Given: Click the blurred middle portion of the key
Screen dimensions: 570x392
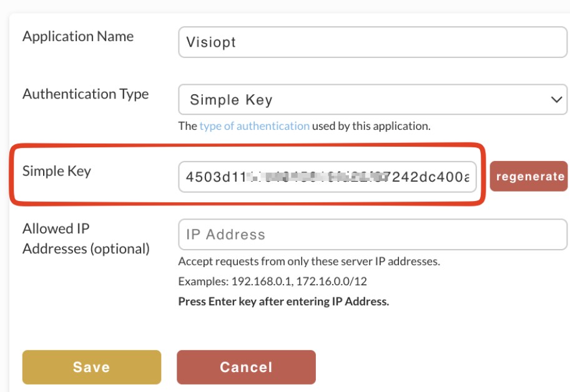Looking at the screenshot, I should [317, 177].
